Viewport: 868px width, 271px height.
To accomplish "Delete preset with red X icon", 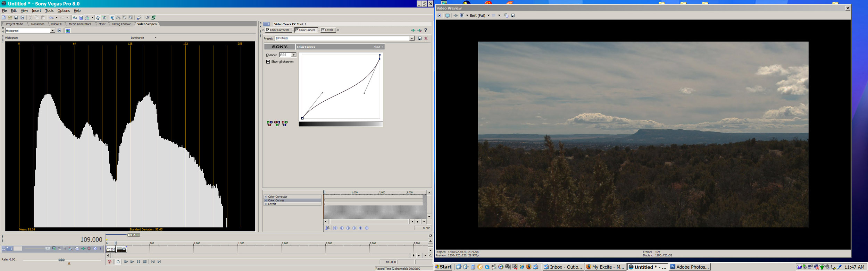I will coord(426,38).
